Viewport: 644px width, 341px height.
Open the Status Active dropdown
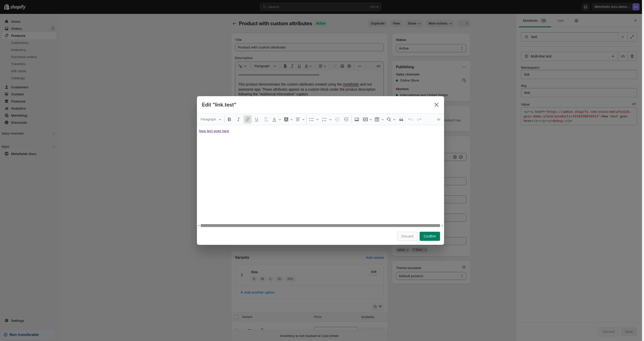click(431, 48)
